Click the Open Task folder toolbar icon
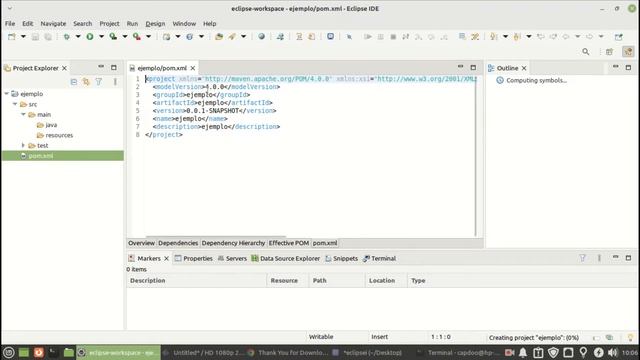The height and width of the screenshot is (360, 640). pyautogui.click(x=219, y=37)
